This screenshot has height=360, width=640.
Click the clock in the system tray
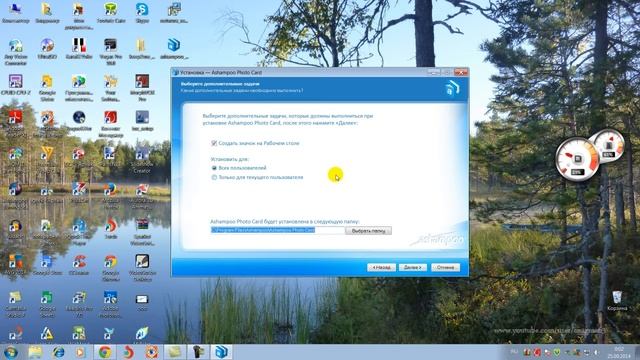619,353
